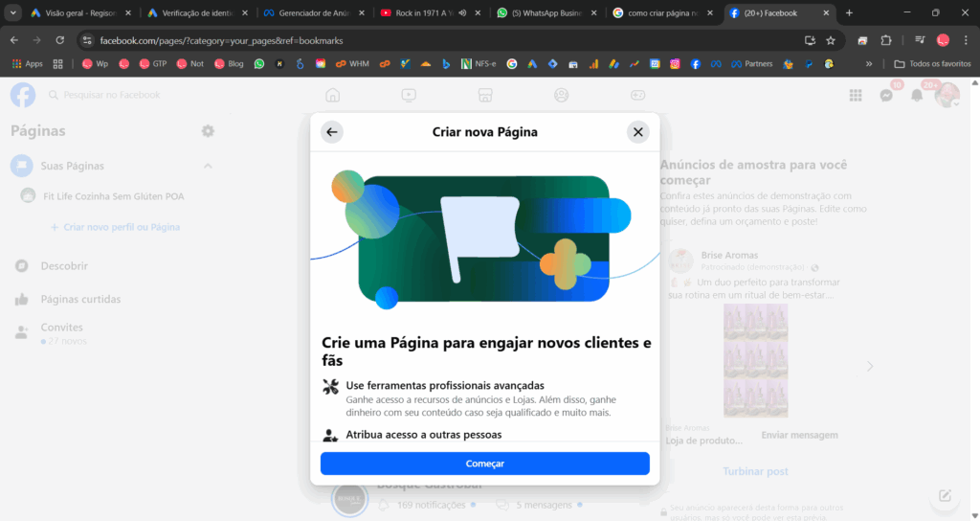Switch to the Gerenciador de Anúncios tab
The width and height of the screenshot is (980, 521).
coord(314,12)
